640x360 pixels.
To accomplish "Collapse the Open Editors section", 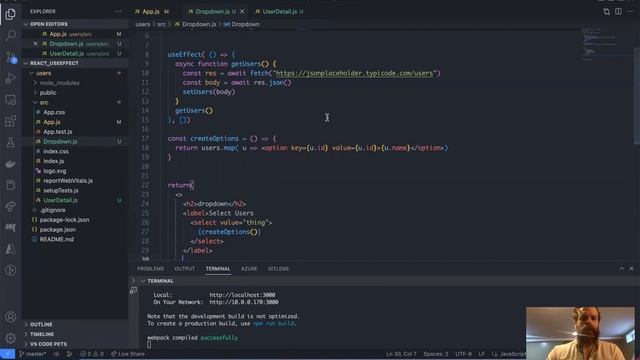I will 75,24.
